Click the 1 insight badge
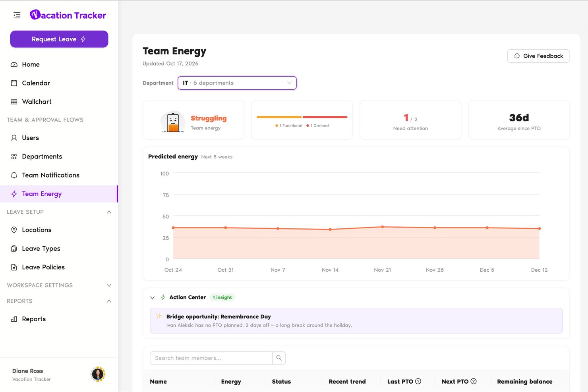 pos(222,297)
